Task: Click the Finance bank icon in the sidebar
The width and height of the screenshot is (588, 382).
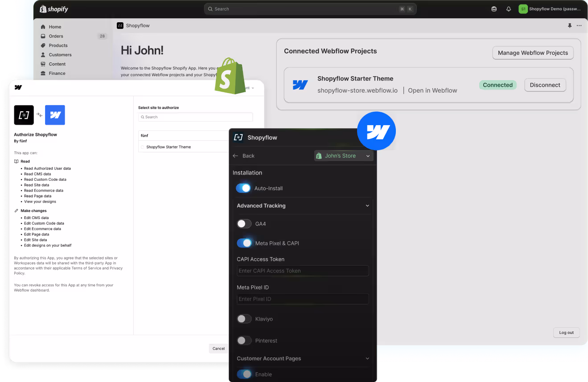Action: tap(43, 73)
